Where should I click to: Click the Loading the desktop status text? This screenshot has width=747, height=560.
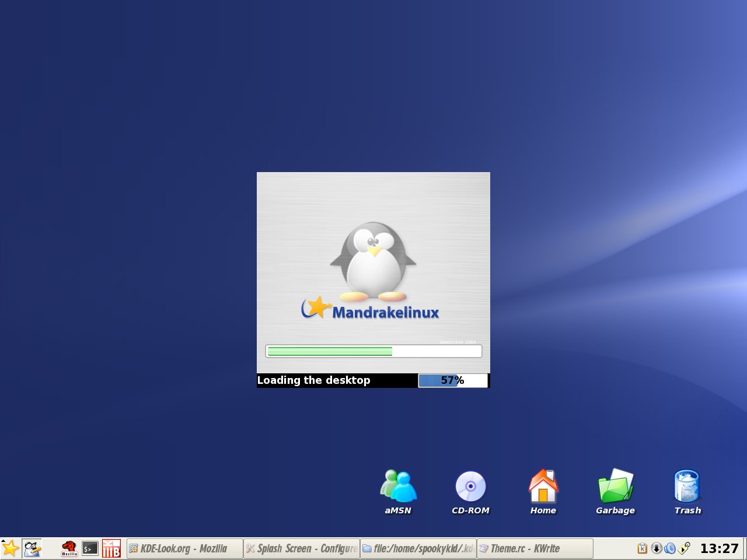[313, 380]
